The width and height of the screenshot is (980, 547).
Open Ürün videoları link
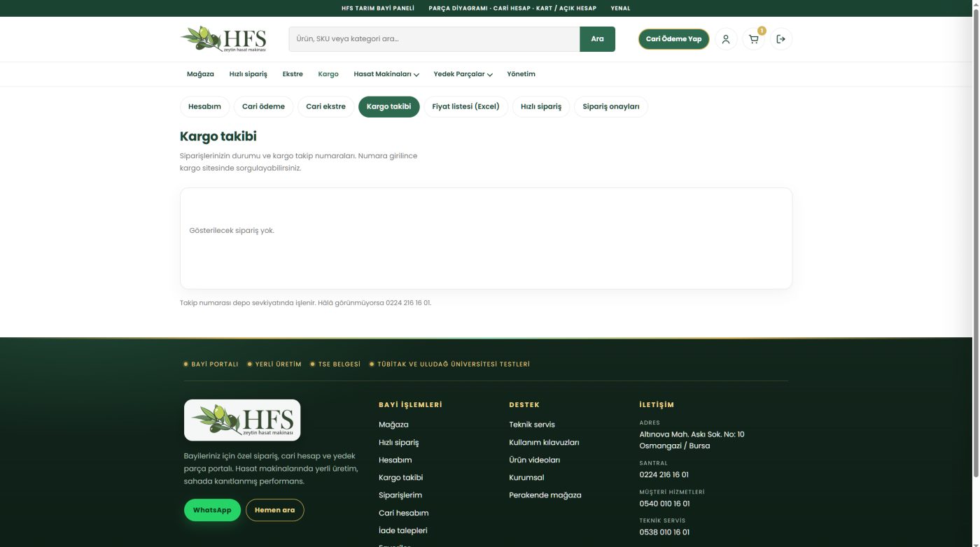[534, 460]
